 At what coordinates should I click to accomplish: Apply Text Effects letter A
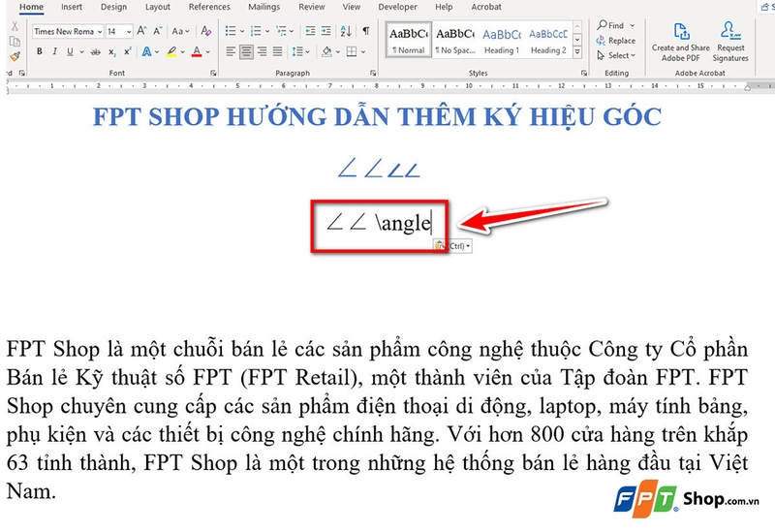(x=147, y=51)
